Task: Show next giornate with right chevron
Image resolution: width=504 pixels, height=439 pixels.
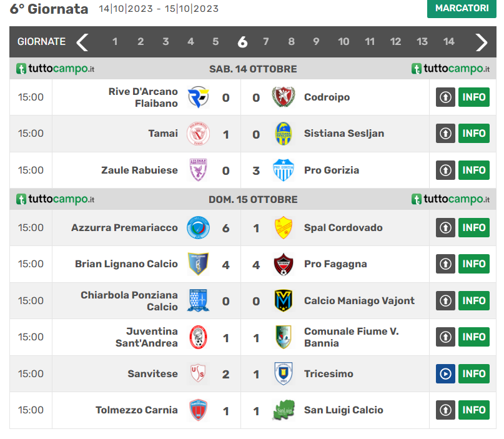Action: point(481,42)
